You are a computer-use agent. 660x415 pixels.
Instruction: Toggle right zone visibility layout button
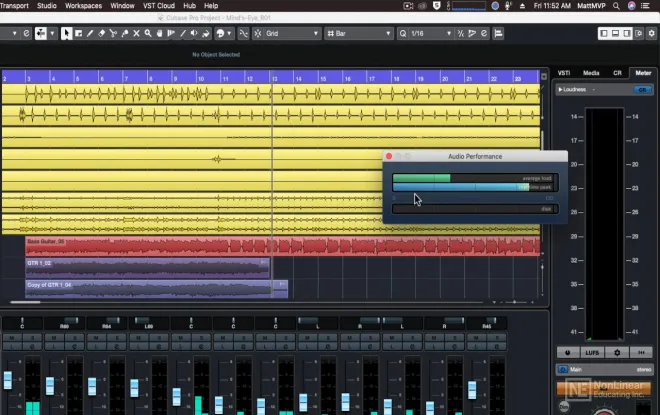pyautogui.click(x=627, y=33)
